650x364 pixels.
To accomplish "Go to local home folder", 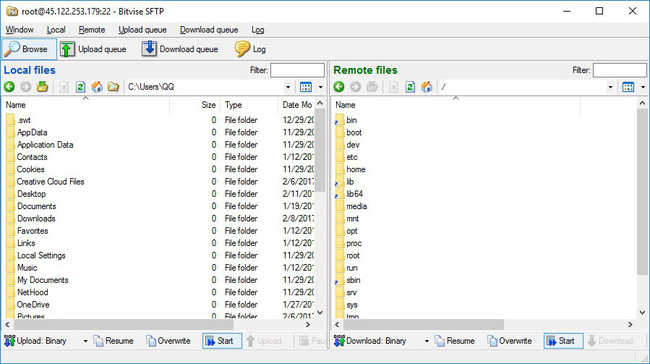I will (x=97, y=87).
